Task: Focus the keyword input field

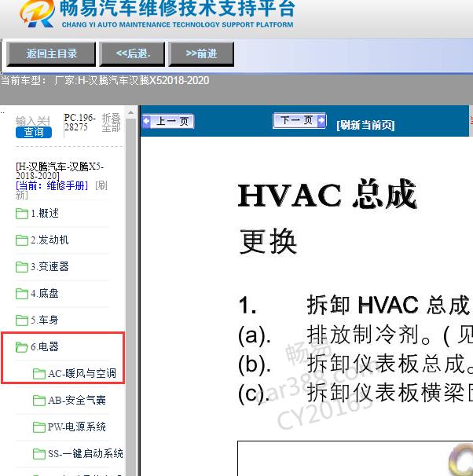Action: point(33,121)
